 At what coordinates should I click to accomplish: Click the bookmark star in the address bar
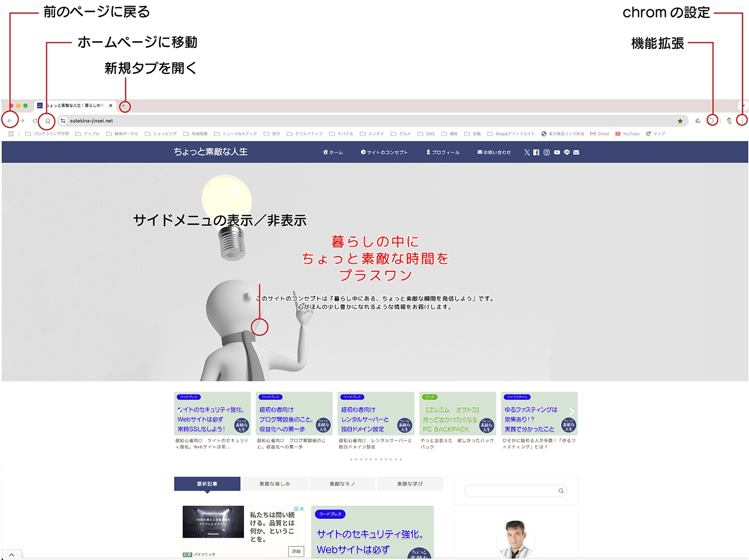coord(680,121)
